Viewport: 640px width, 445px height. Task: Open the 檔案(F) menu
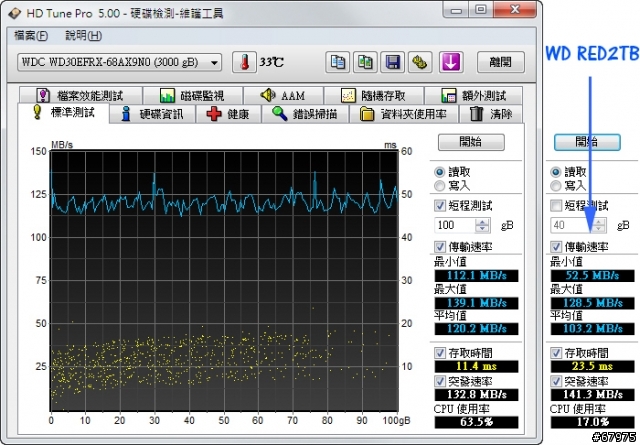31,36
